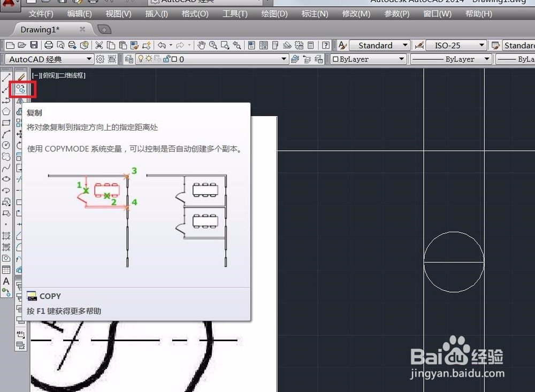Open the 绘图(D) menu

click(x=274, y=14)
